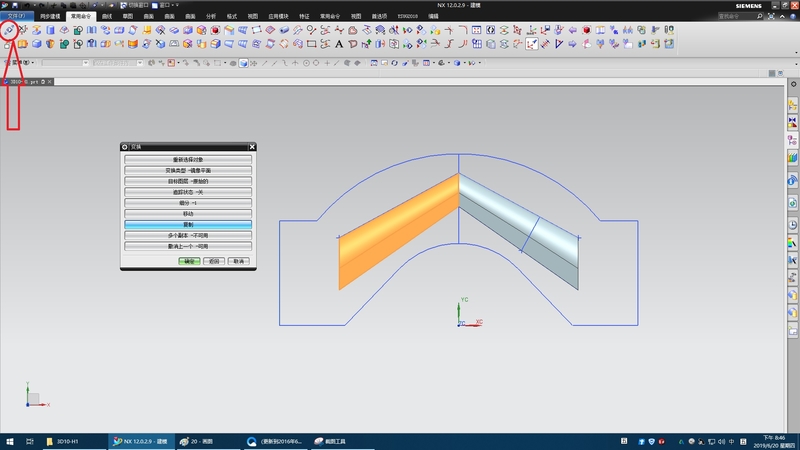Click 确定 in the Transform dialog

point(189,261)
